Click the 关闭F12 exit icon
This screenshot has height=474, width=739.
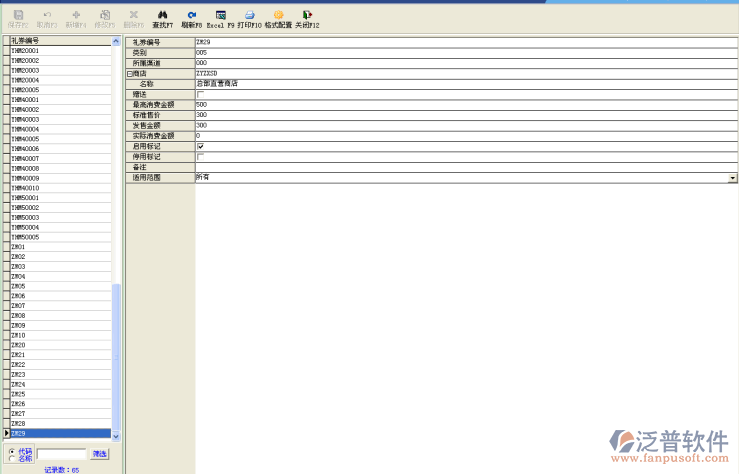307,14
